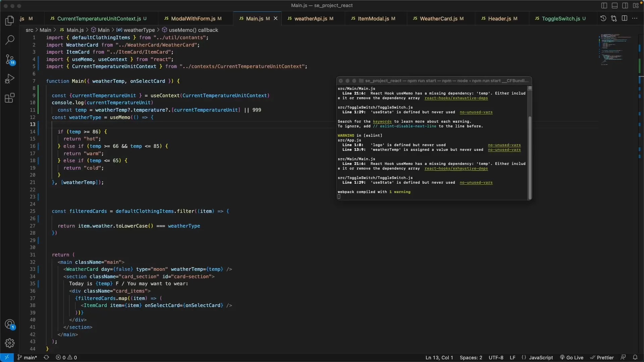Toggle Prettier formatting in status bar

click(602, 357)
